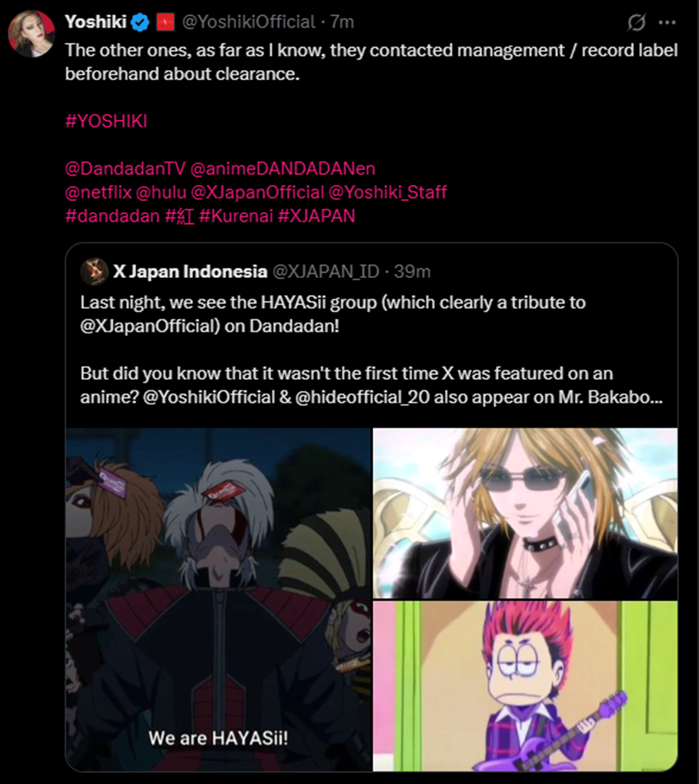
Task: Visit the @animeDANDADANen mention
Action: 283,169
